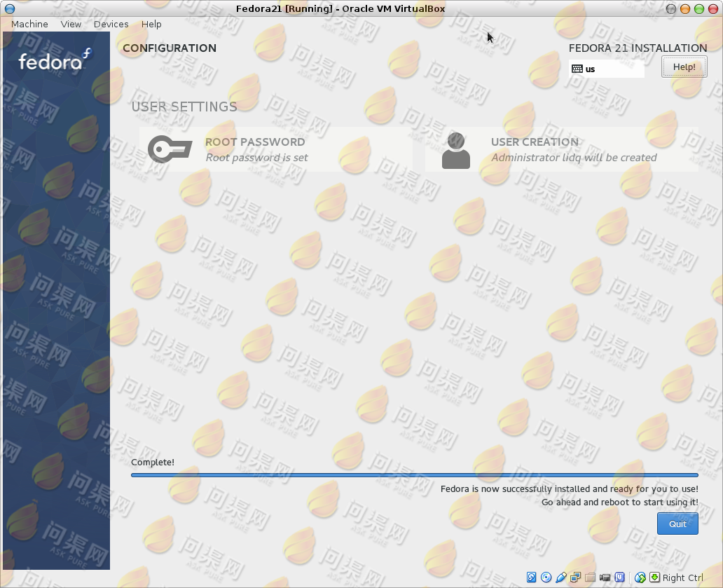723x588 pixels.
Task: Select the us keyboard layout indicator
Action: pyautogui.click(x=606, y=69)
